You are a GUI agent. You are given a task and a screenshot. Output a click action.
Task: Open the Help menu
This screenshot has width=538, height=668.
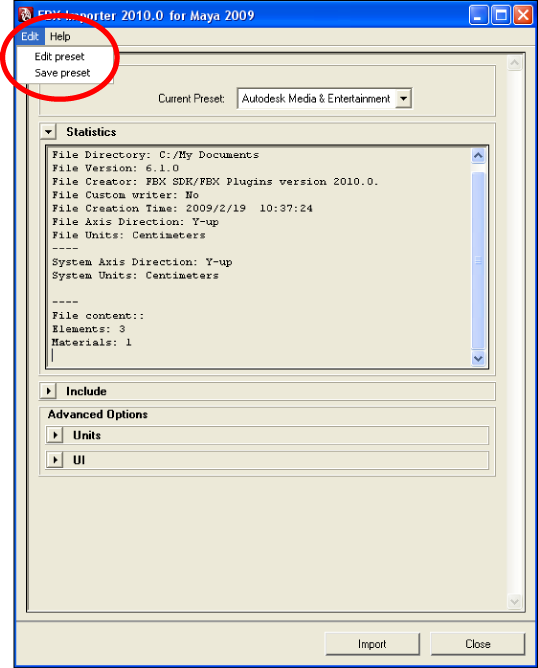tap(60, 36)
